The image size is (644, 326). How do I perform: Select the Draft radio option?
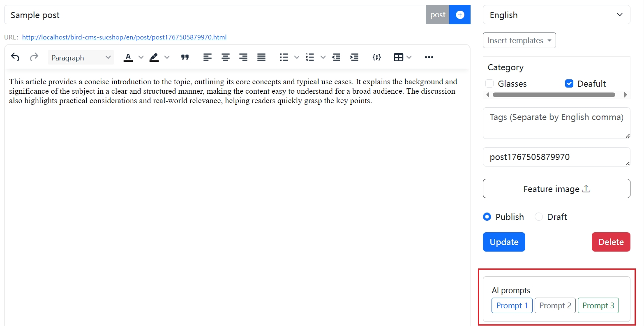click(x=539, y=217)
